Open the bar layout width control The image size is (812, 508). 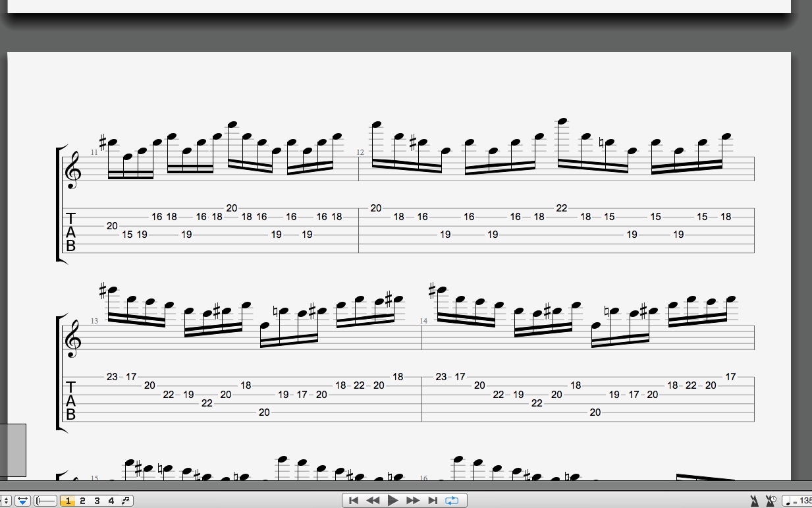pos(45,501)
